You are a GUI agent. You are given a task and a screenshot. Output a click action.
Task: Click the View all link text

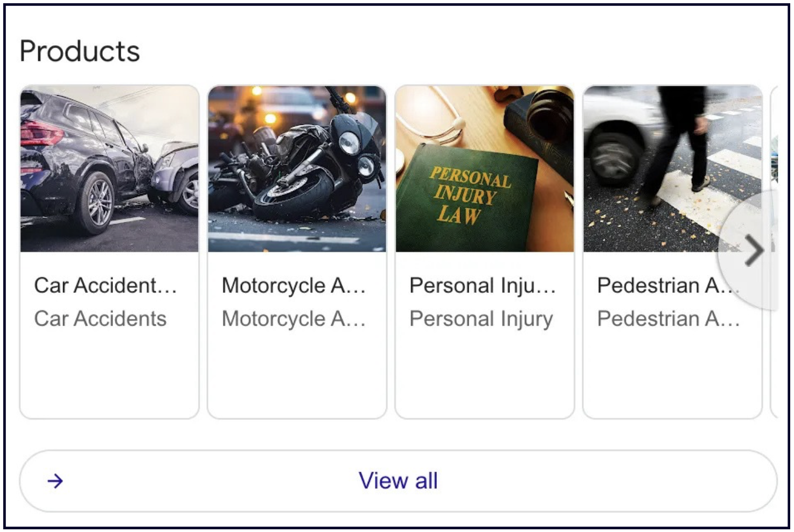(398, 481)
